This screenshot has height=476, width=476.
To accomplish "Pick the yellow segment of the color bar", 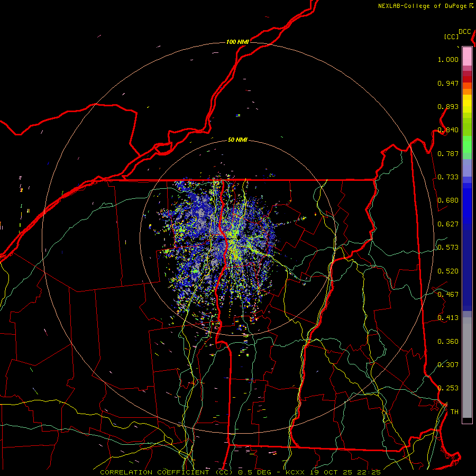I will click(467, 104).
